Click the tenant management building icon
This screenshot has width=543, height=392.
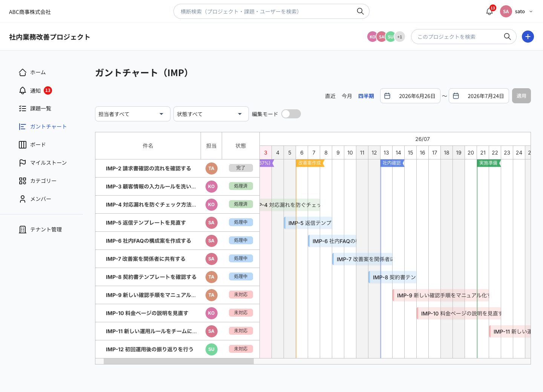point(23,230)
